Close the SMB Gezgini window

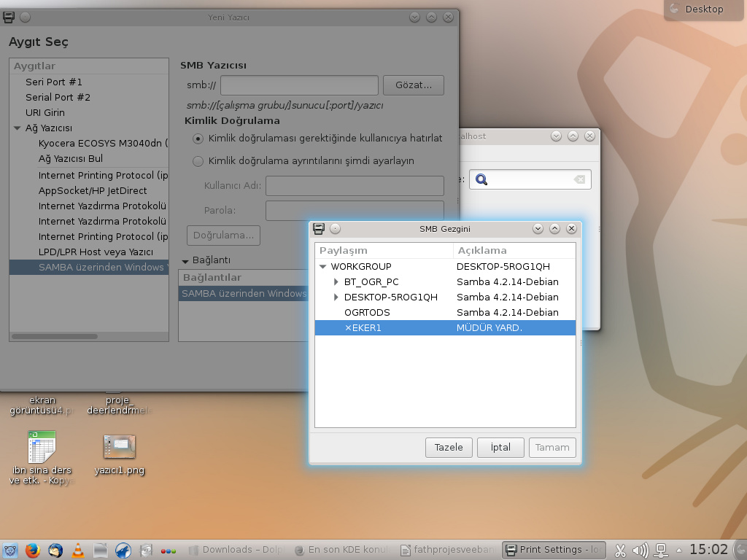point(571,229)
